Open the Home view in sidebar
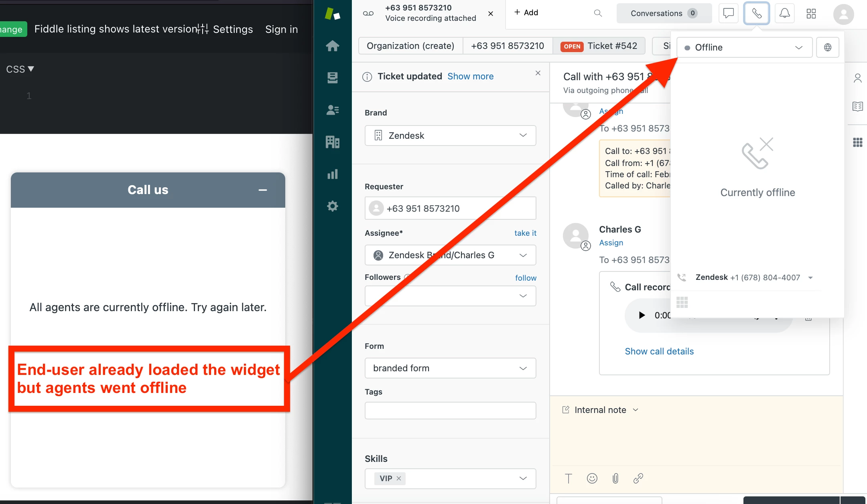Screen dimensions: 867x504 tap(332, 46)
